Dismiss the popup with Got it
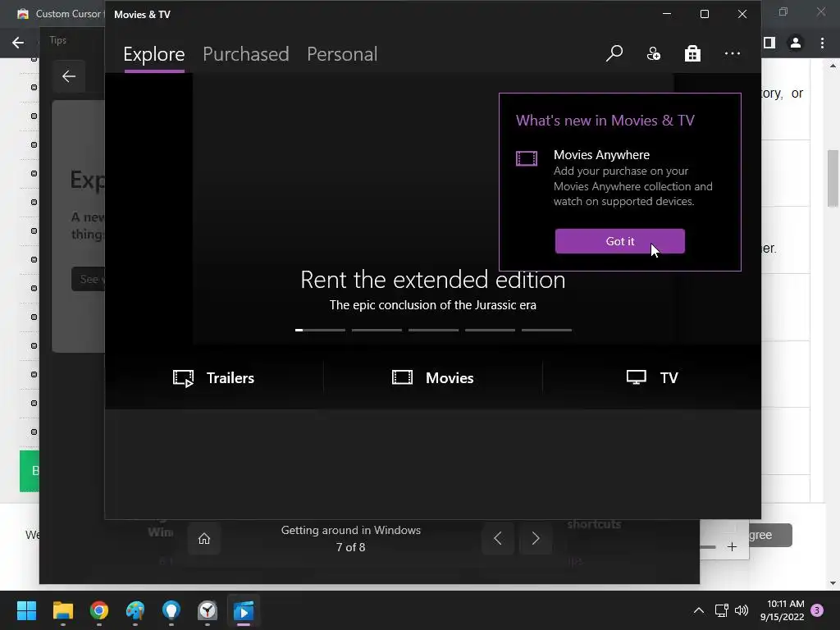 [620, 241]
